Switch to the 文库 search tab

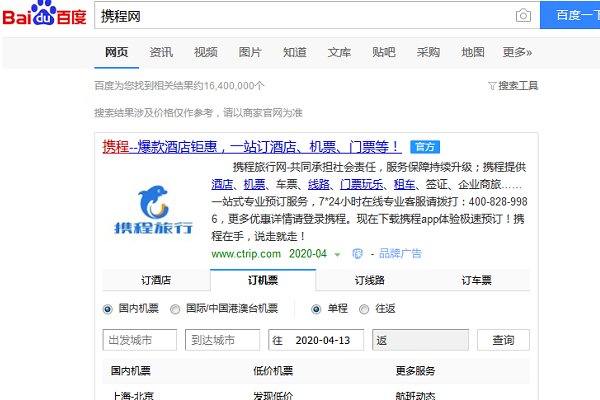pyautogui.click(x=339, y=52)
